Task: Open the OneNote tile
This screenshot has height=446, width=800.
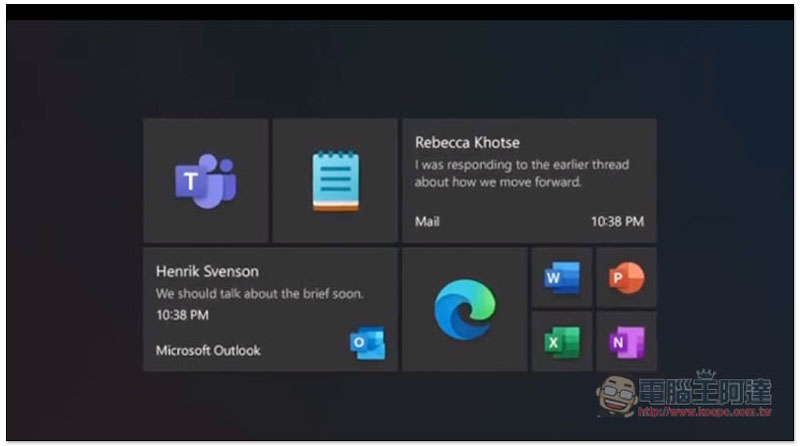Action: [x=626, y=341]
